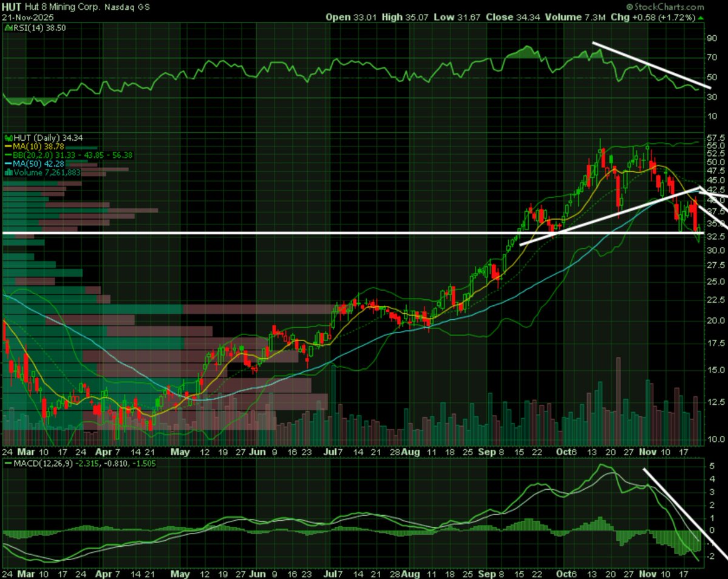Click Sep 8 on the date axis below MACD panel
The height and width of the screenshot is (579, 728).
point(492,574)
